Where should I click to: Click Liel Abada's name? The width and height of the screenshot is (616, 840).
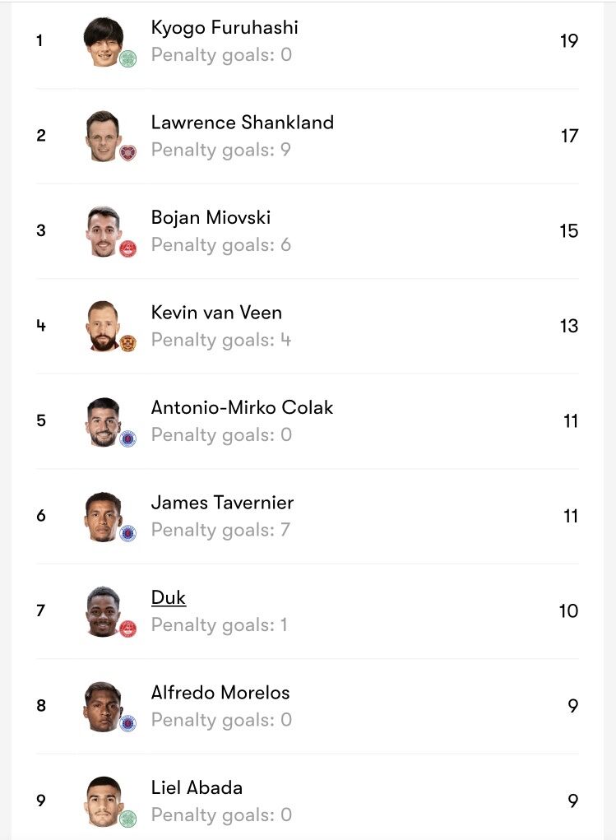(x=197, y=787)
